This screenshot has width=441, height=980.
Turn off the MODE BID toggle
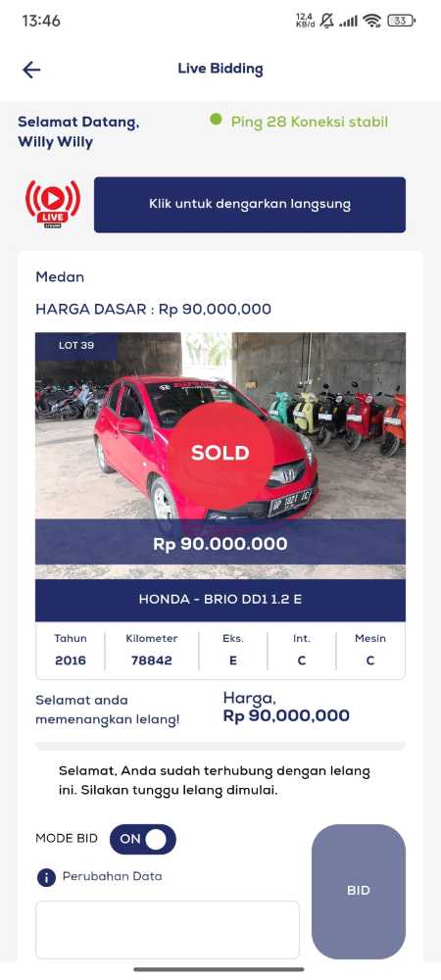tap(143, 839)
